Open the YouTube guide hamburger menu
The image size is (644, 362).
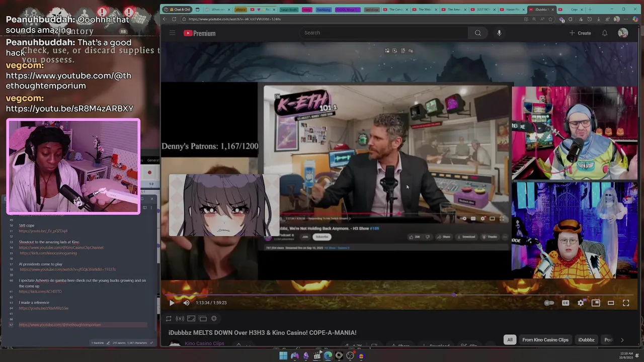[172, 33]
